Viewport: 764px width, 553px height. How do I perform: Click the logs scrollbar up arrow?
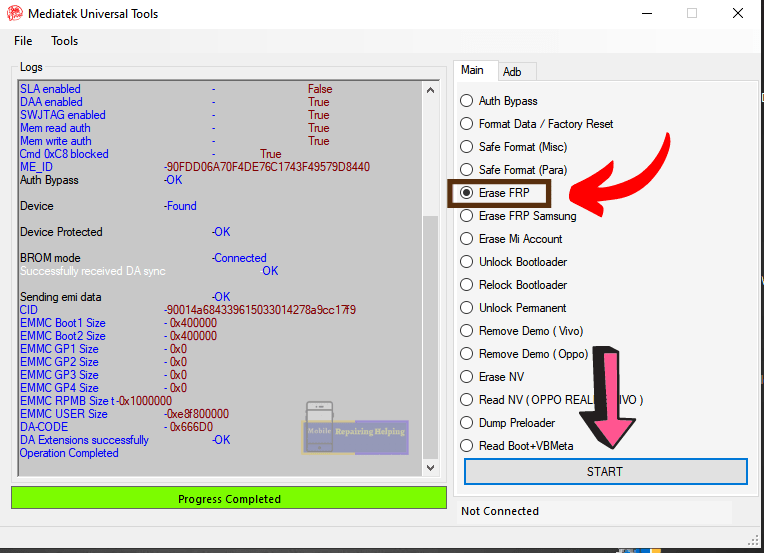coord(430,90)
